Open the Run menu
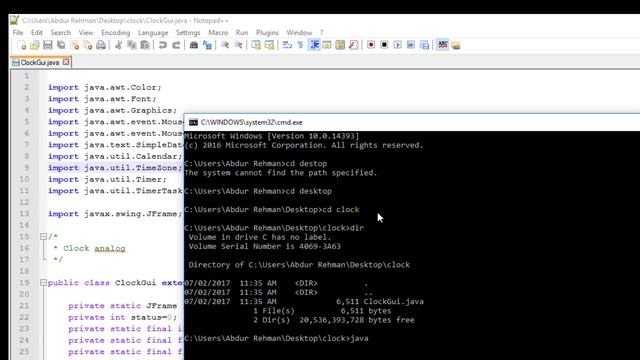 (242, 33)
